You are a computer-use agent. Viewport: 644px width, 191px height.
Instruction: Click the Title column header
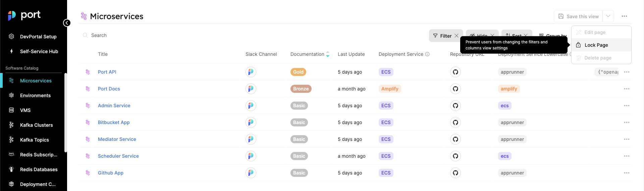coord(103,54)
